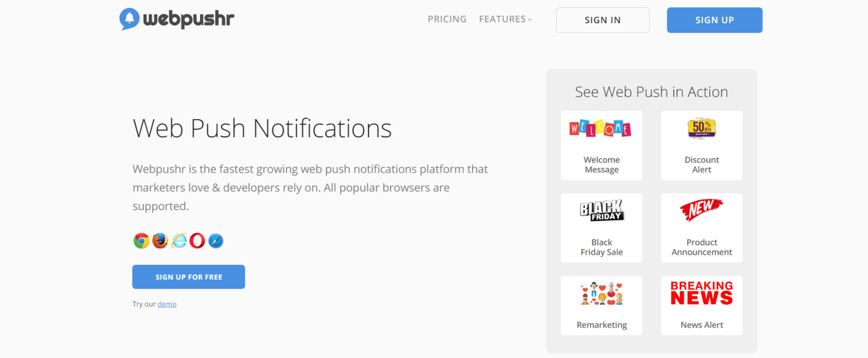Click the Internet Explorer browser icon
The width and height of the screenshot is (868, 358).
coord(179,240)
